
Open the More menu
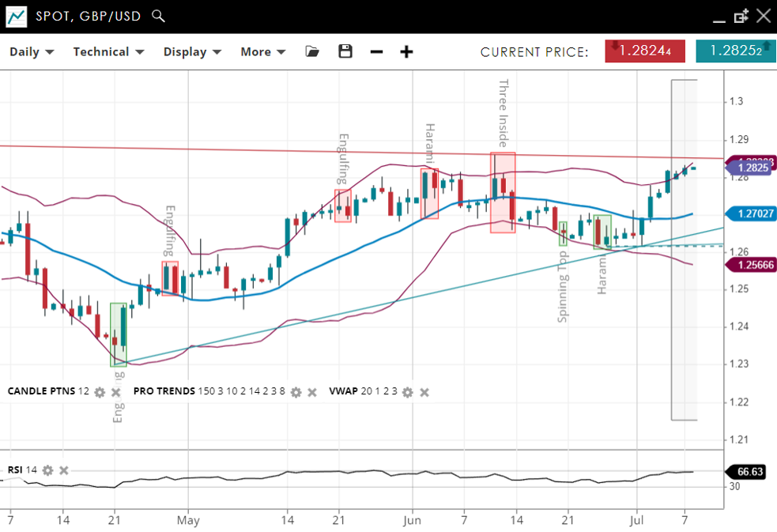(262, 52)
